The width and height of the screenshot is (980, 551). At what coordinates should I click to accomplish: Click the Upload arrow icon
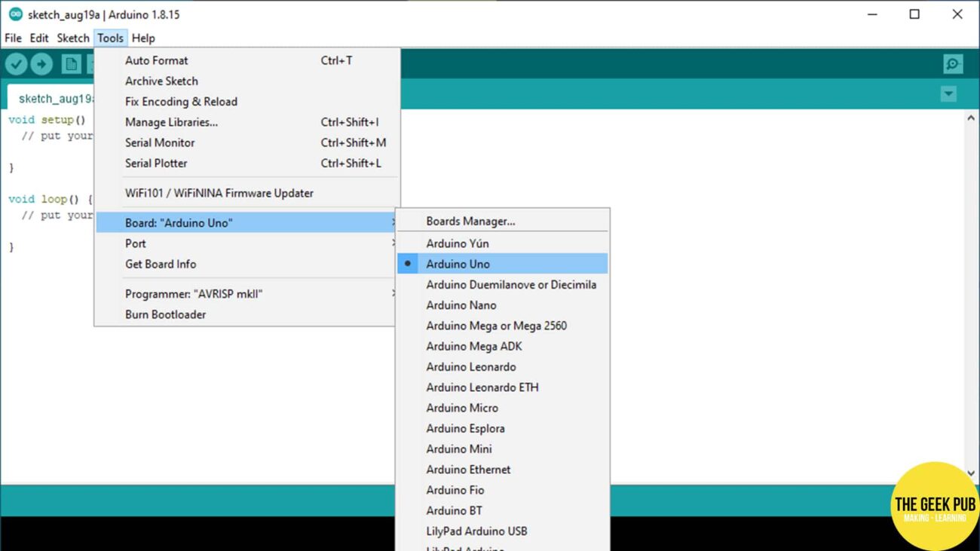[41, 63]
